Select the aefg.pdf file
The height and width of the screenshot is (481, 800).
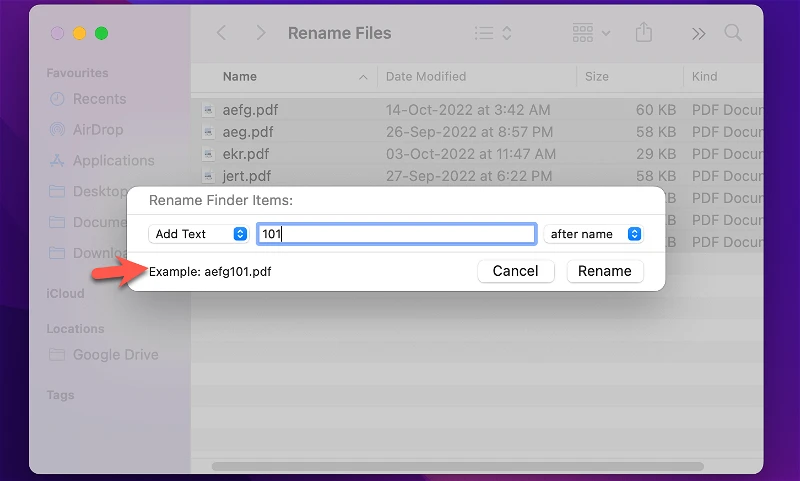pyautogui.click(x=250, y=110)
